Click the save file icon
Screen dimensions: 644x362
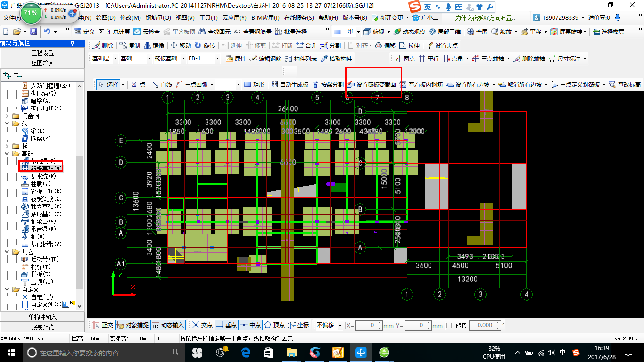coord(33,32)
